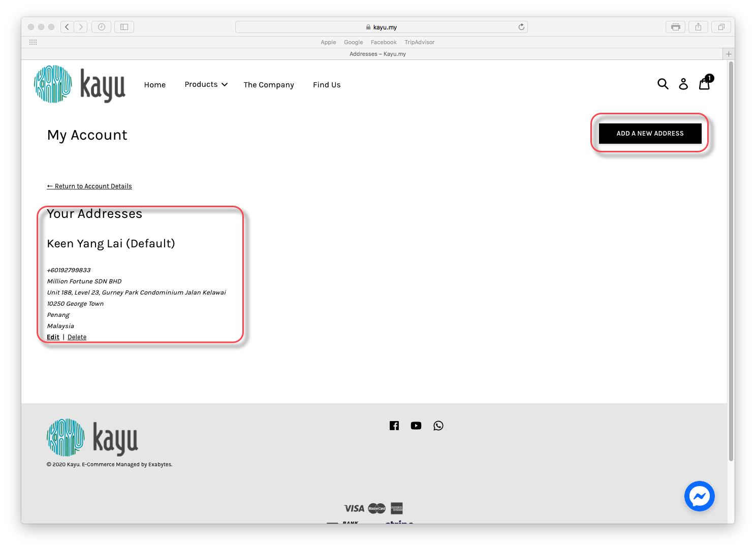The height and width of the screenshot is (549, 756).
Task: Open the Home menu item
Action: tap(155, 85)
